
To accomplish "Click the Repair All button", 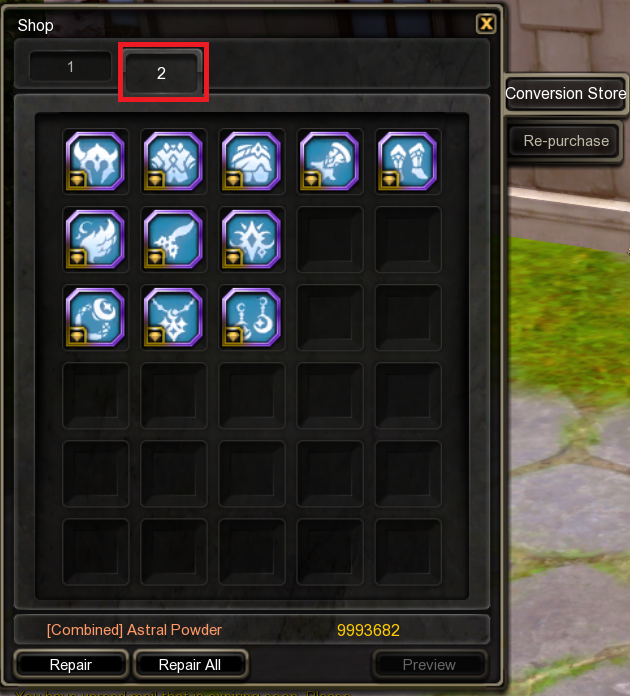I will click(x=190, y=664).
